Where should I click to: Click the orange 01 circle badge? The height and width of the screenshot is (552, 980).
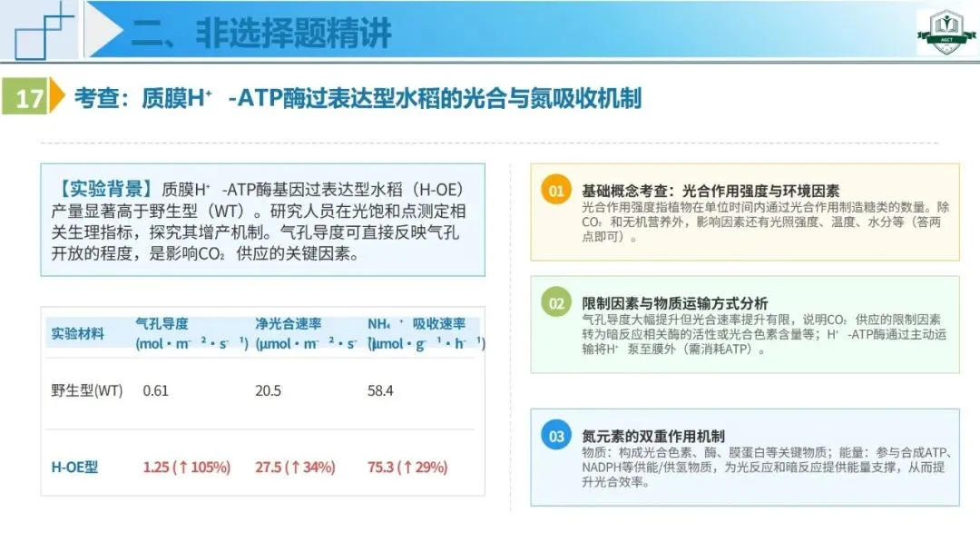point(555,190)
